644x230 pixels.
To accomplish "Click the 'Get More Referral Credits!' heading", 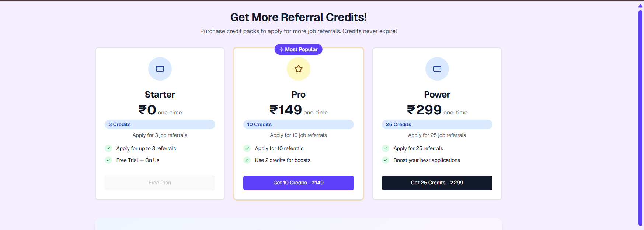I will pos(299,17).
